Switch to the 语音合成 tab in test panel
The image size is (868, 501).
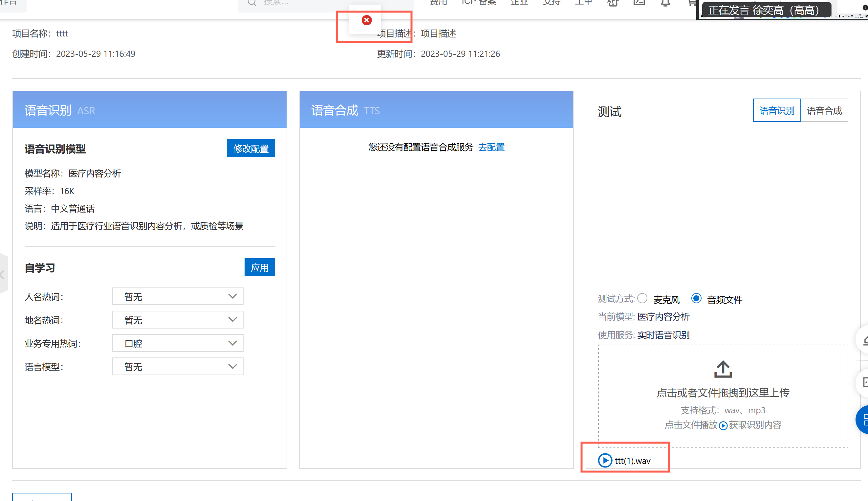point(824,110)
